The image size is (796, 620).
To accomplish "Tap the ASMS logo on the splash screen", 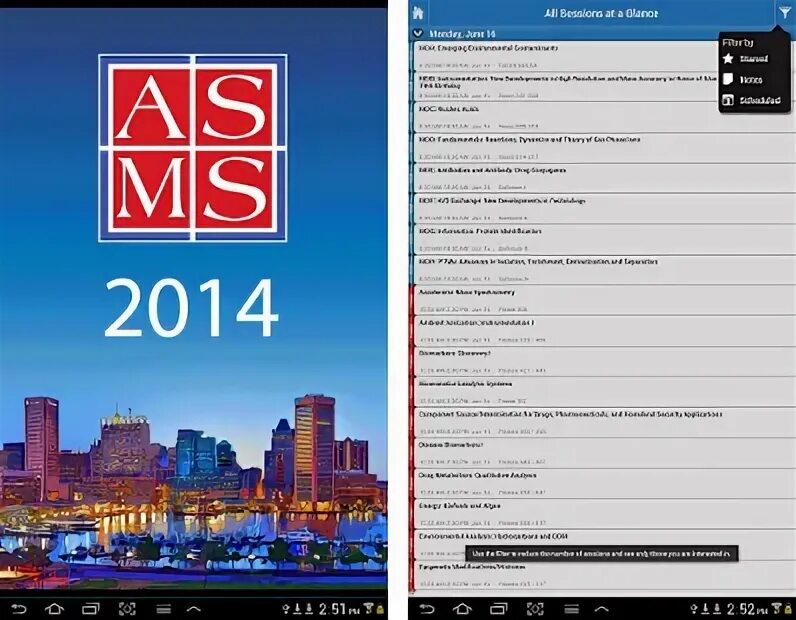I will 193,147.
